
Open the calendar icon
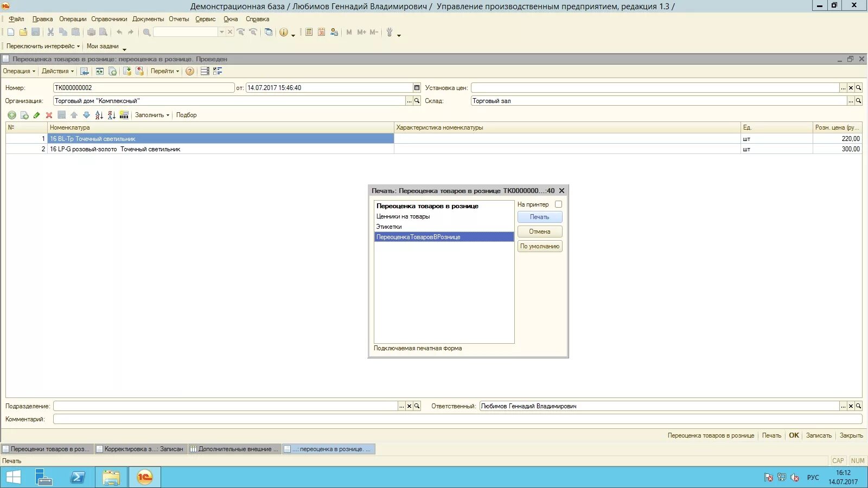pyautogui.click(x=321, y=33)
